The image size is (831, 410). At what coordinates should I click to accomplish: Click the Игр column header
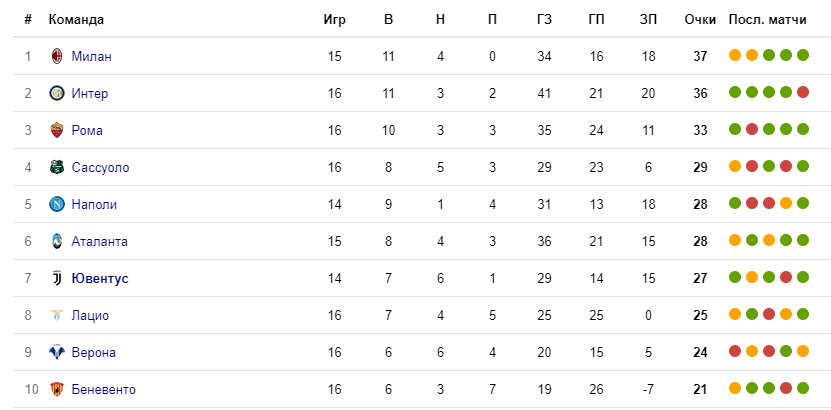[334, 20]
